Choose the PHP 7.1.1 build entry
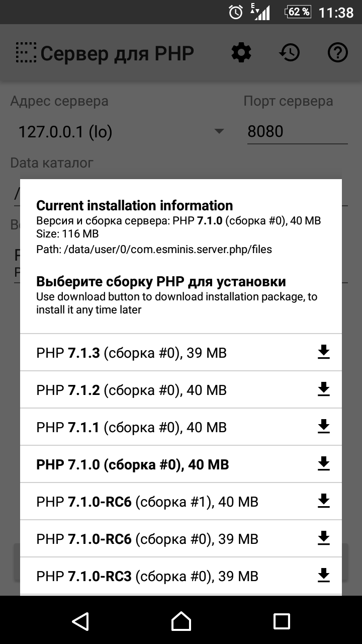The height and width of the screenshot is (644, 362). pos(132,428)
